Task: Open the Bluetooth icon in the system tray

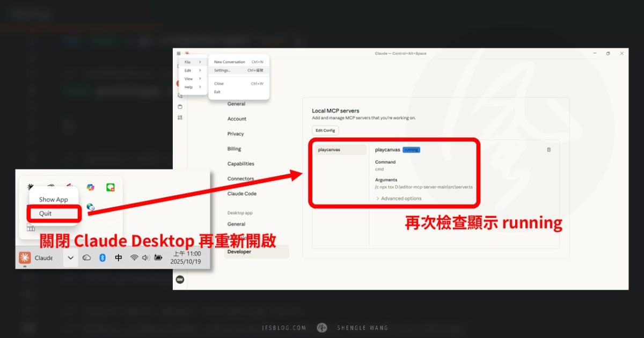Action: (x=102, y=258)
